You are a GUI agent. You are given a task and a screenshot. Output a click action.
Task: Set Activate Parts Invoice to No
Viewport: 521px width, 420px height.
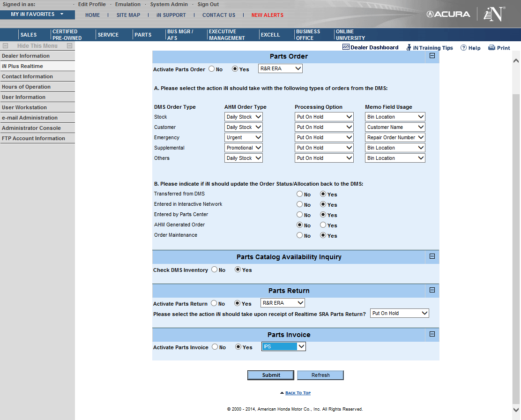[x=215, y=347]
